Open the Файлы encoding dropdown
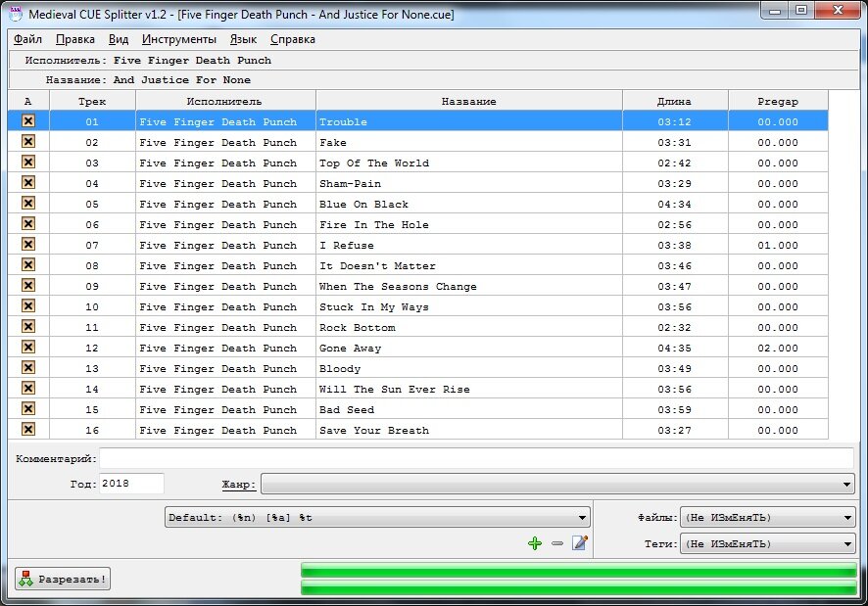This screenshot has height=606, width=868. tap(768, 518)
